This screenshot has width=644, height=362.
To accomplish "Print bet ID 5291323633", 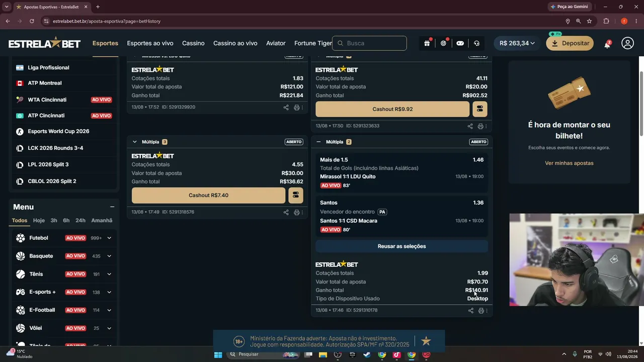I will pos(480,126).
